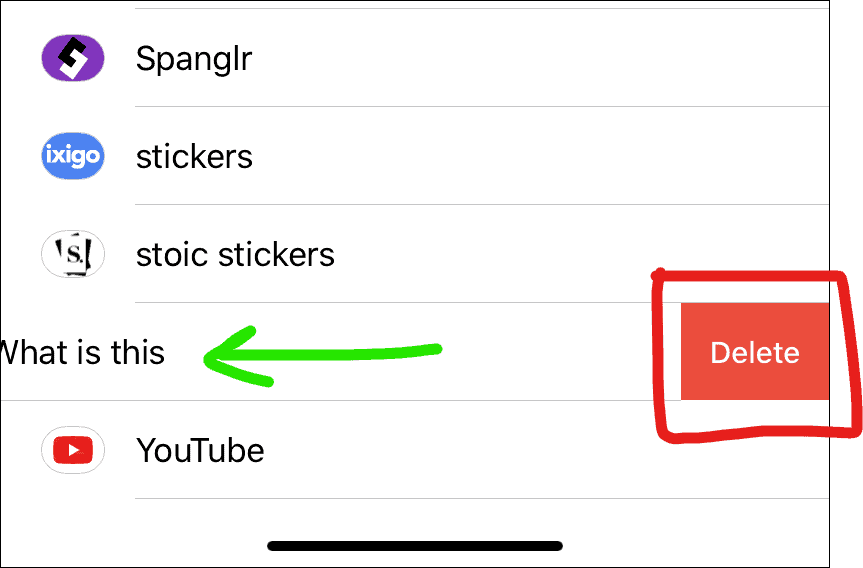Click blank area right of 'stoic stickers'
Screen dimensions: 863x568
click(x=490, y=254)
